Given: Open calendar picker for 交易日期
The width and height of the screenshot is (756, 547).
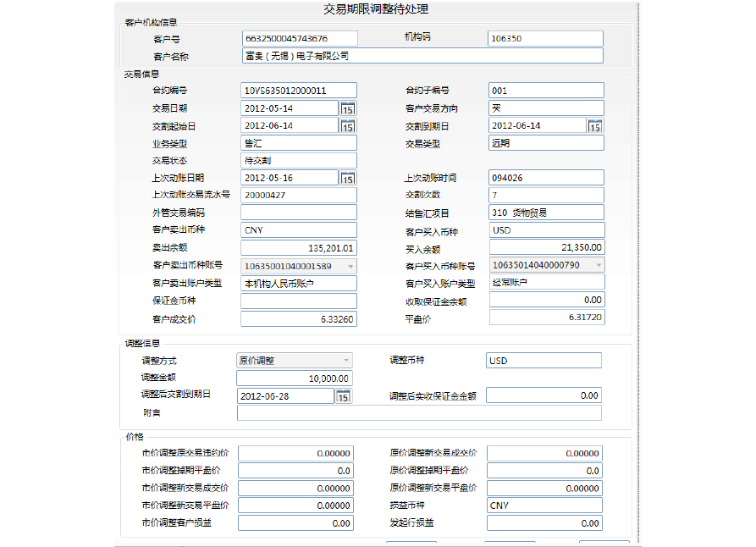Looking at the screenshot, I should coord(348,108).
